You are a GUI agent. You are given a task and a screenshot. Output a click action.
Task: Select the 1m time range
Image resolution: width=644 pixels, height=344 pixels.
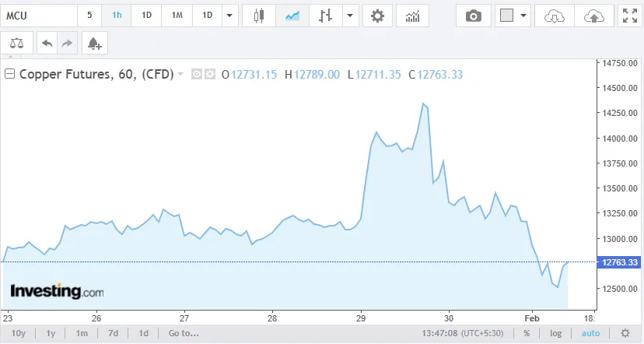tap(82, 333)
